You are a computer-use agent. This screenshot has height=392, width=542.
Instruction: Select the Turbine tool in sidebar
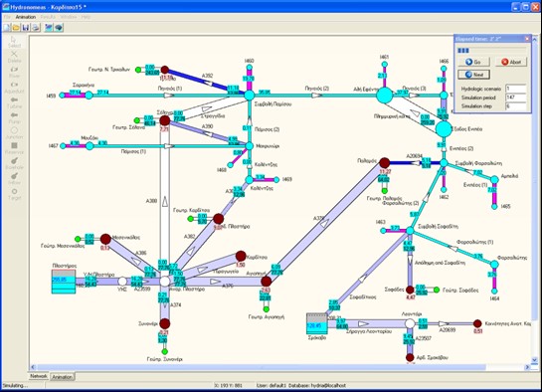pyautogui.click(x=14, y=102)
